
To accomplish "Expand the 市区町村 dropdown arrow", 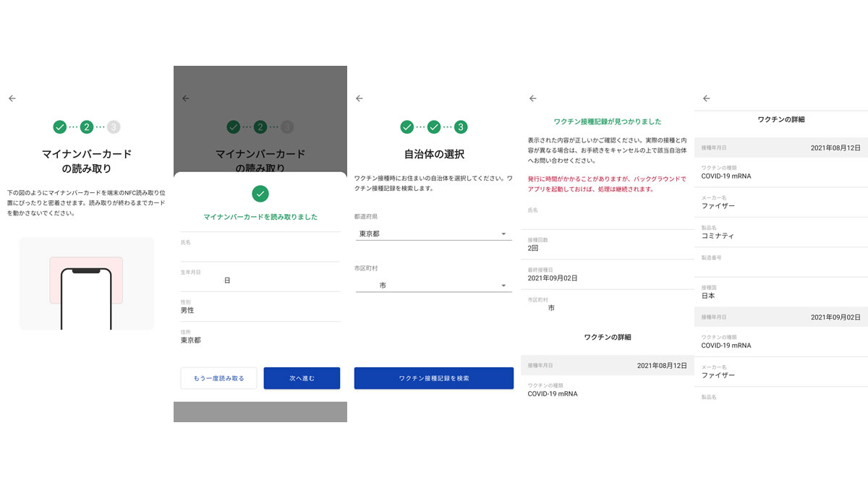I will pos(503,286).
